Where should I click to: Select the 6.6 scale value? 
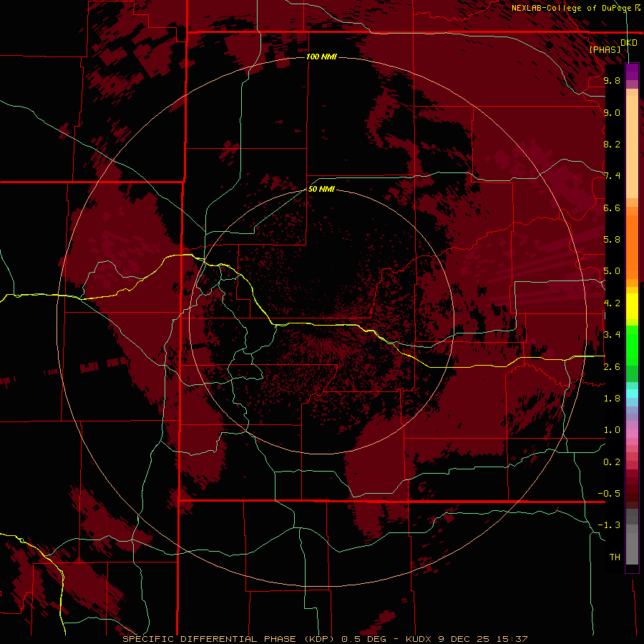tap(612, 208)
